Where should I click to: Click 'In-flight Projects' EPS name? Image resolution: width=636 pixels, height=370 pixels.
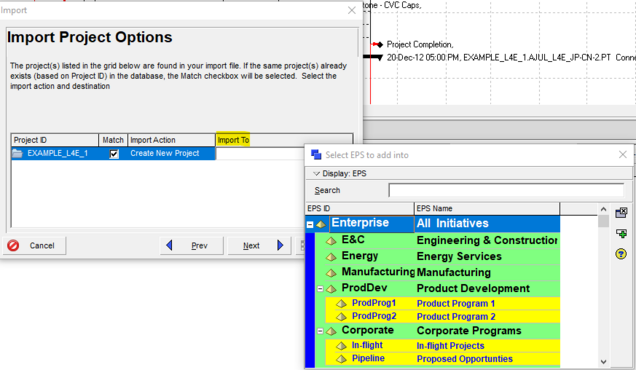click(450, 346)
